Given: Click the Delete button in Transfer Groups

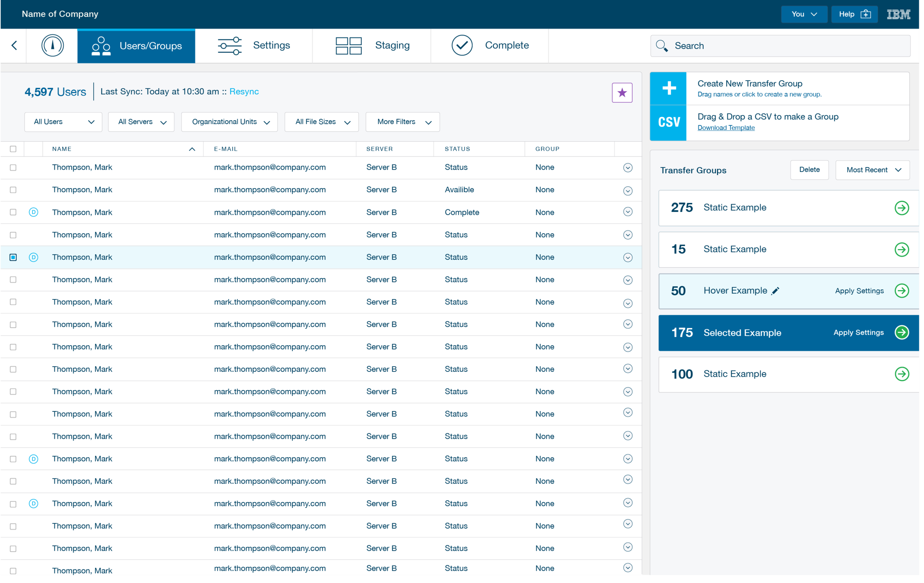Looking at the screenshot, I should point(809,170).
